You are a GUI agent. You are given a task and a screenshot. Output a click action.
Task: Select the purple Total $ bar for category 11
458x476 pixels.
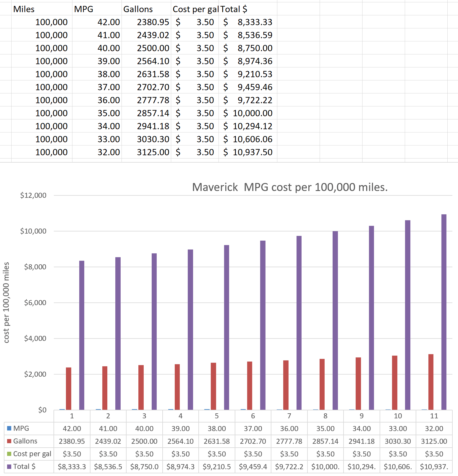click(444, 312)
